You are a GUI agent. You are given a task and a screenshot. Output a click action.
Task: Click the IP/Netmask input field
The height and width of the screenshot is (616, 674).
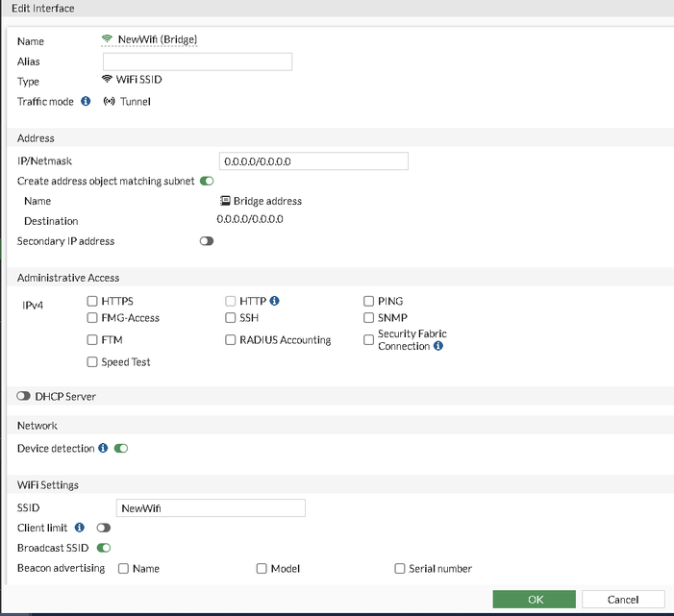pos(313,161)
